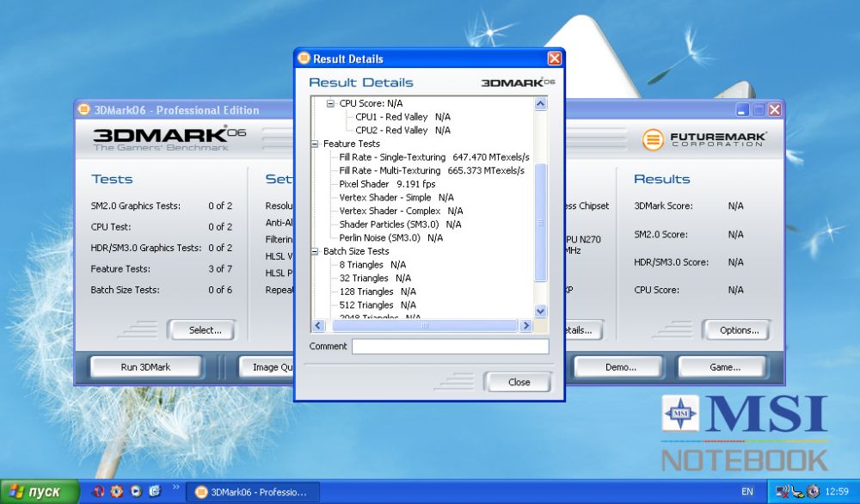Click the horizontal scroll-right arrow in results tree
The width and height of the screenshot is (860, 504).
(526, 326)
